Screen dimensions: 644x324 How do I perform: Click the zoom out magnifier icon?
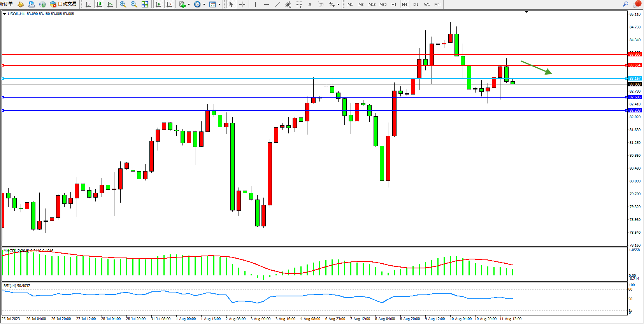[x=134, y=4]
